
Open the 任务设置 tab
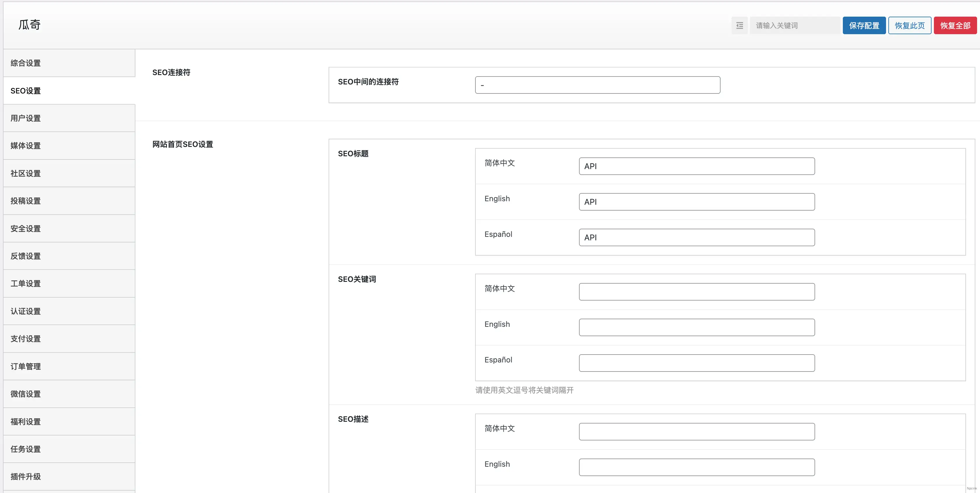click(69, 449)
